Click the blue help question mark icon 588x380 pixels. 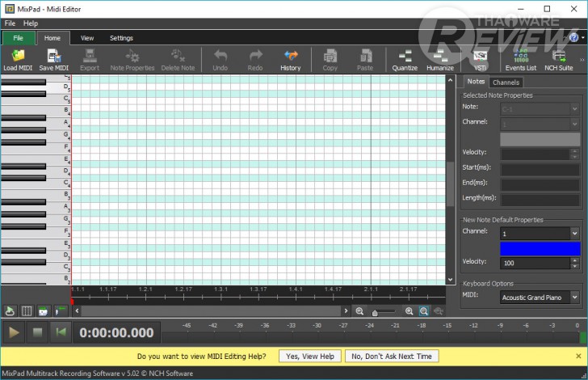pyautogui.click(x=573, y=37)
